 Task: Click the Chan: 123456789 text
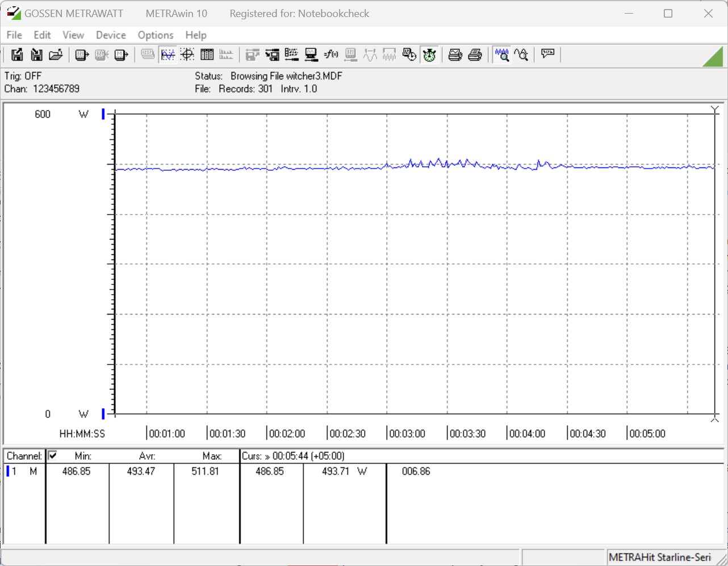pyautogui.click(x=42, y=89)
